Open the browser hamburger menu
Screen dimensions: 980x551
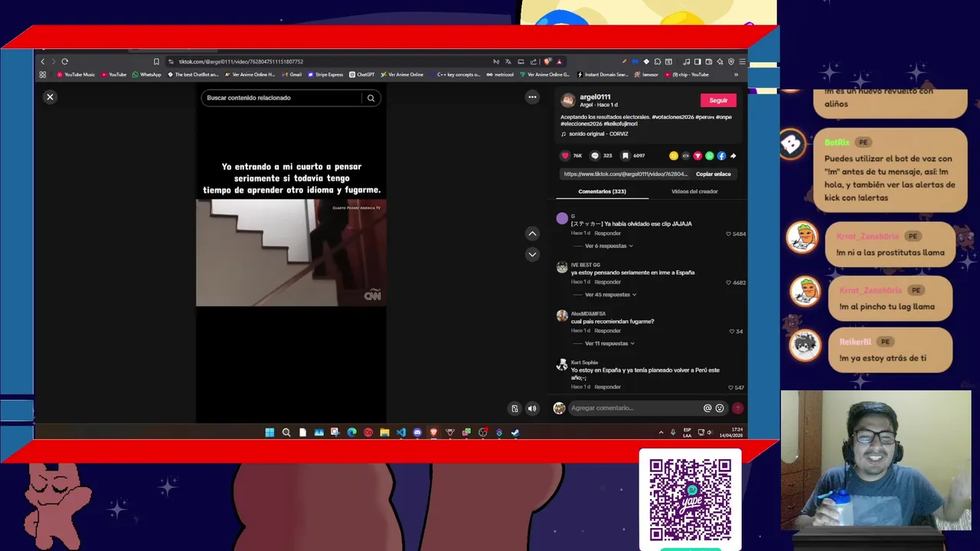point(742,61)
